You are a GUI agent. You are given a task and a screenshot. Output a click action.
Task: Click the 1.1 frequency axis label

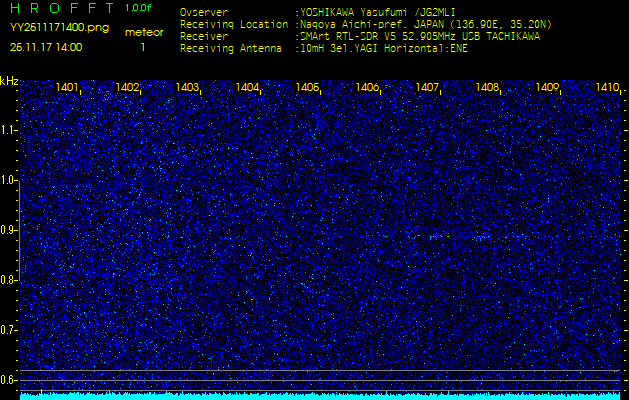coord(8,130)
